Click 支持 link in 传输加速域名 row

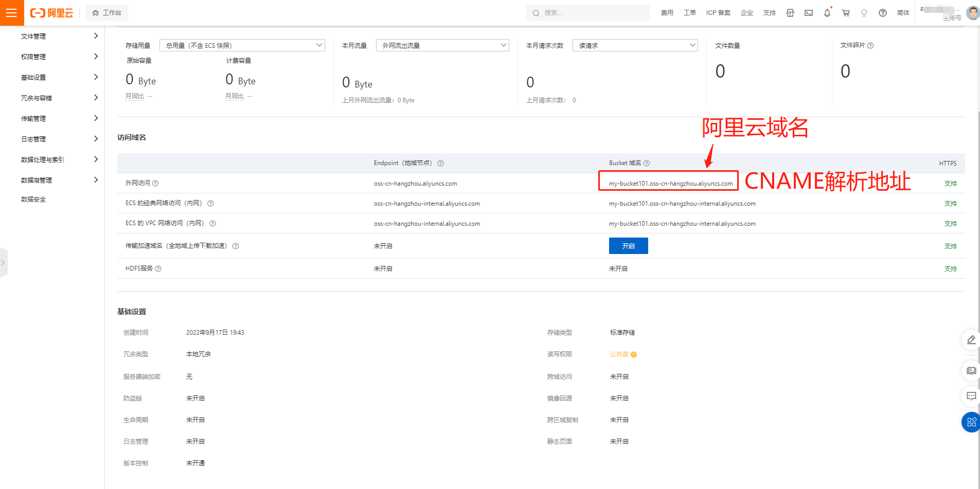pos(950,246)
